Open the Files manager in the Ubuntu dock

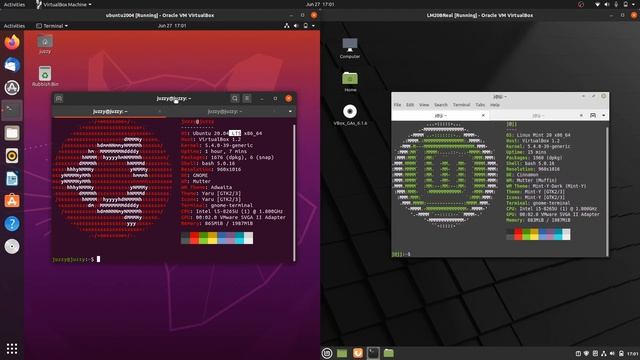[x=12, y=133]
